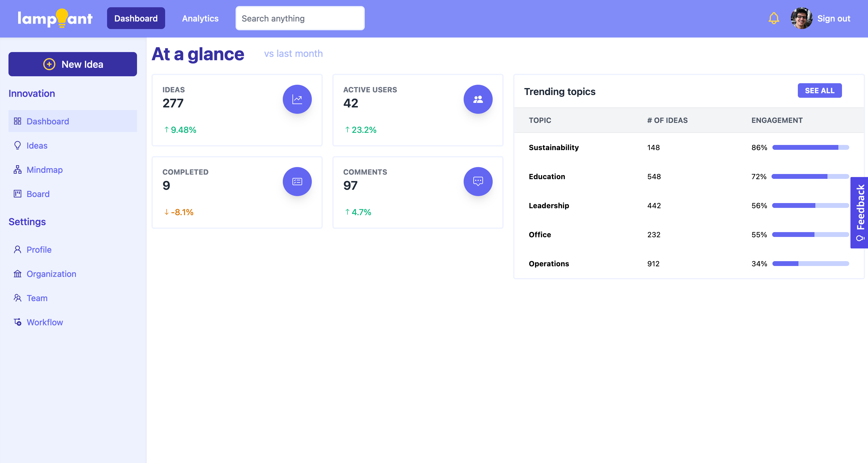This screenshot has width=868, height=463.
Task: Select the Dashboard top navigation tab
Action: coord(136,18)
